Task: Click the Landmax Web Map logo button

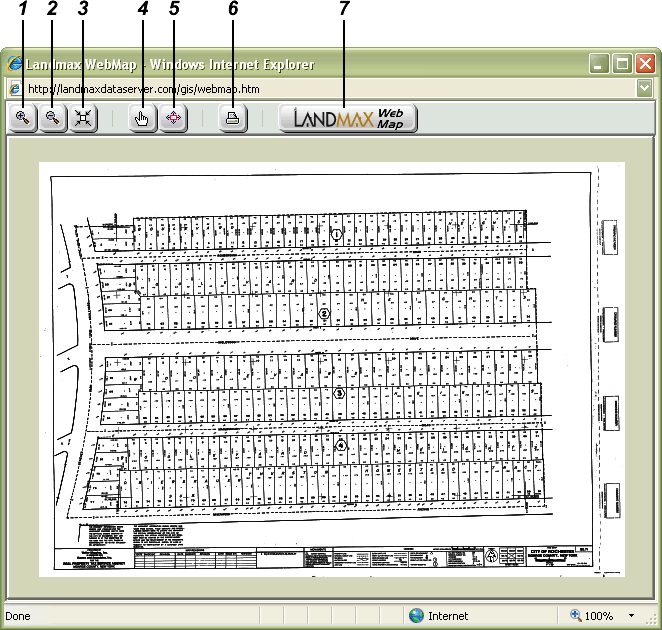Action: pos(347,118)
